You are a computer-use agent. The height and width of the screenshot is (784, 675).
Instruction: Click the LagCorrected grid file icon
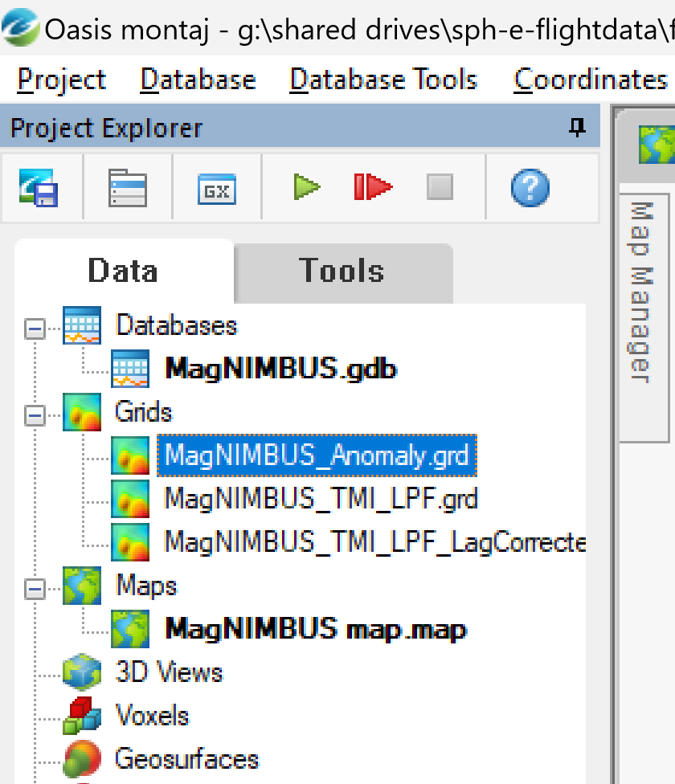(130, 542)
